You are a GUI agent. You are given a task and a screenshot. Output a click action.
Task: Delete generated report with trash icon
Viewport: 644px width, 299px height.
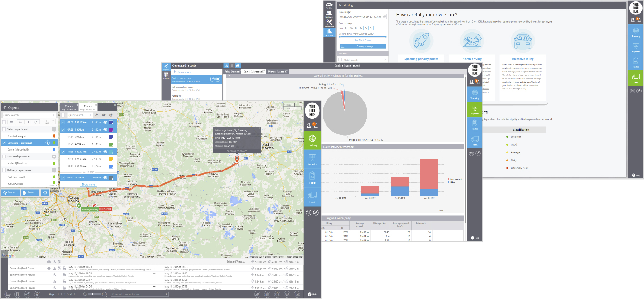click(232, 65)
